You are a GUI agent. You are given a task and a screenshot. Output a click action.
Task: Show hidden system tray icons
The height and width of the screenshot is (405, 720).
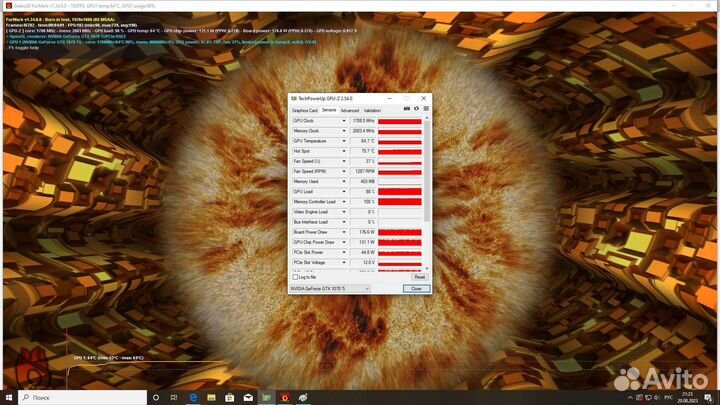click(x=630, y=398)
